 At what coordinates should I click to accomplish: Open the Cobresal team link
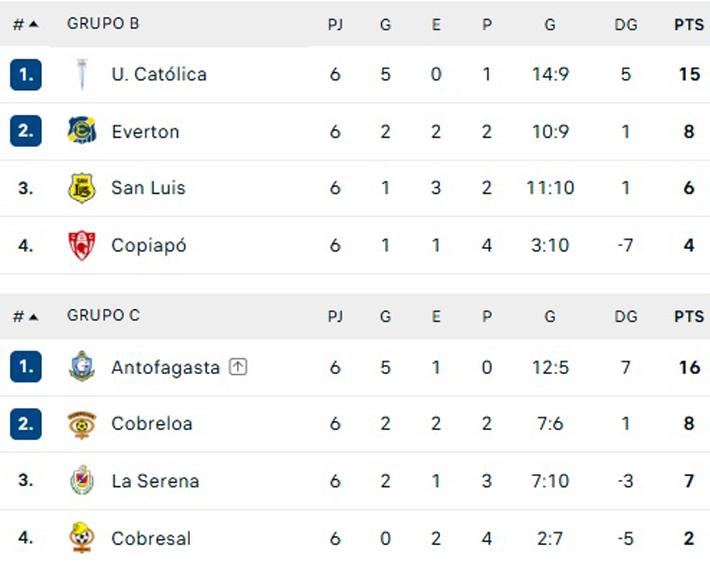151,538
